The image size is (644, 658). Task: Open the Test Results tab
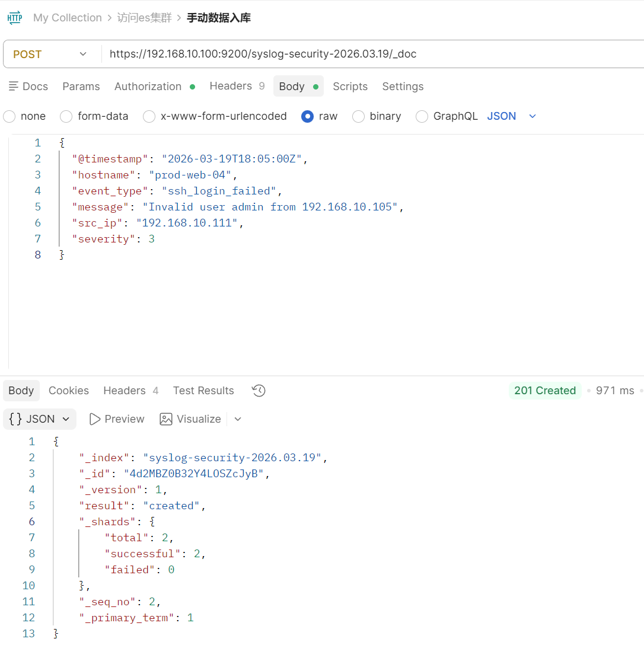tap(203, 391)
